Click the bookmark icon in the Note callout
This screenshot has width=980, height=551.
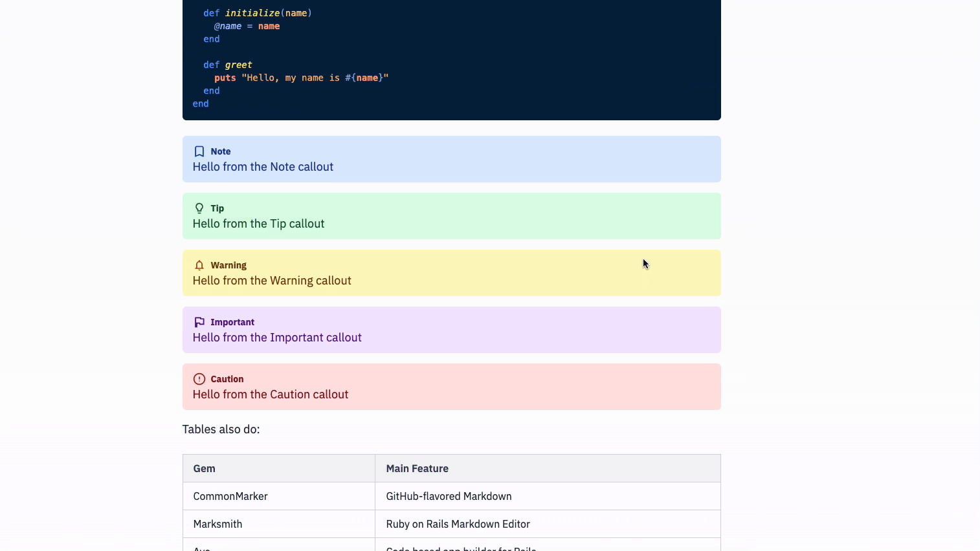pyautogui.click(x=199, y=151)
